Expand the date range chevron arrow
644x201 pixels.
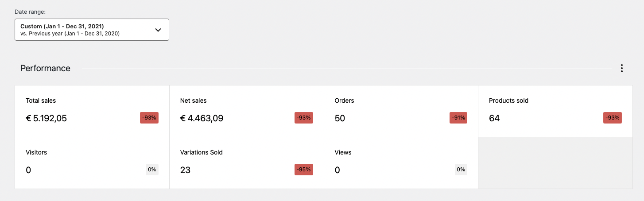[x=158, y=30]
